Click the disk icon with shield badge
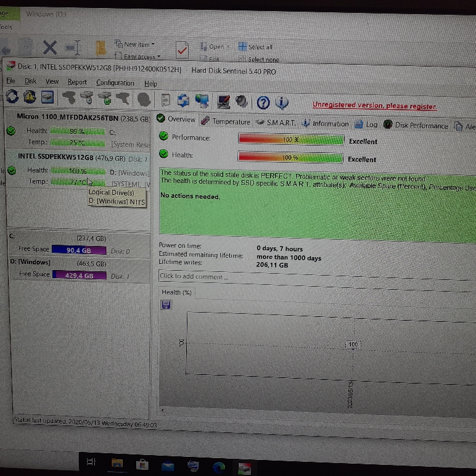The width and height of the screenshot is (476, 476). point(87,98)
